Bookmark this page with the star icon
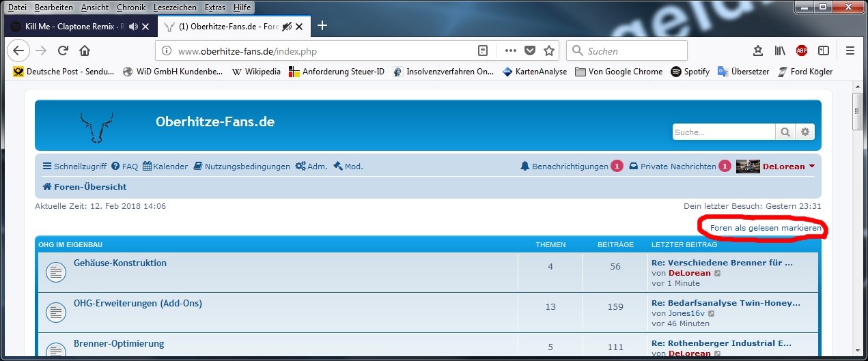Image resolution: width=868 pixels, height=361 pixels. [x=548, y=50]
